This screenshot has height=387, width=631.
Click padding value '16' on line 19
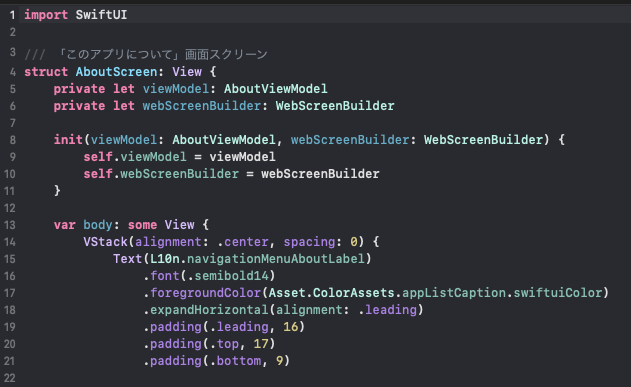tap(291, 327)
